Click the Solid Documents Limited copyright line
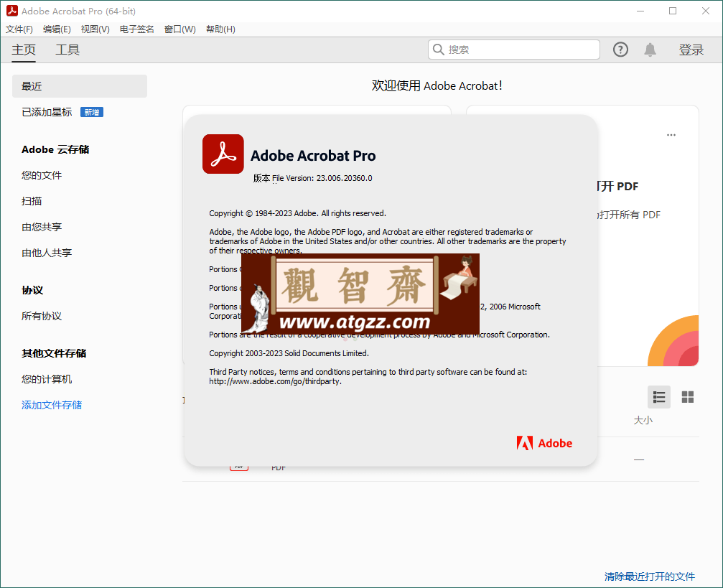723x588 pixels. (x=289, y=353)
